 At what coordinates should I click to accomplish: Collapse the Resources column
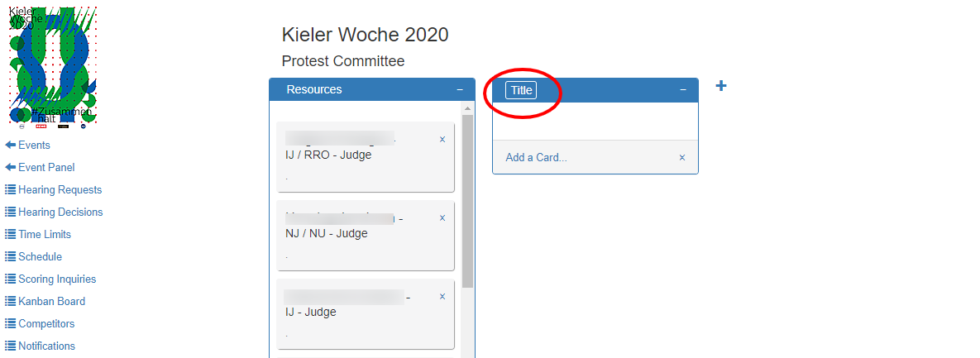point(460,90)
